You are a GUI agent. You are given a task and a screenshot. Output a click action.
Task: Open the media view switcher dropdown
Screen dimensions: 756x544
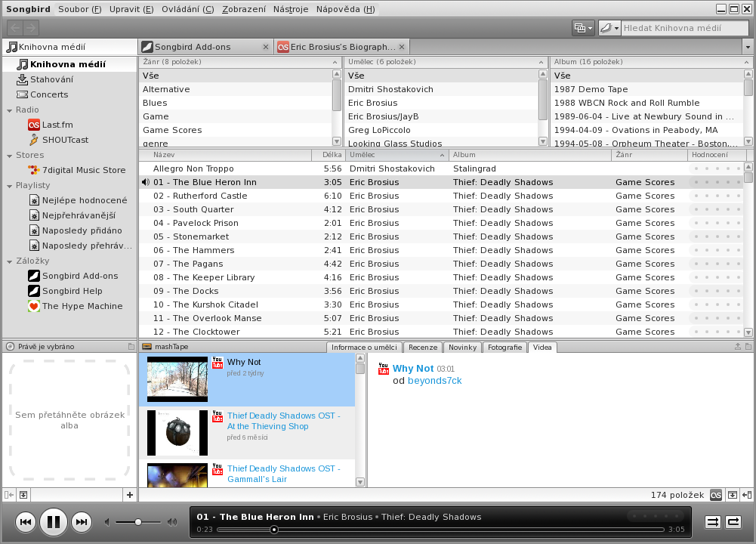point(583,28)
